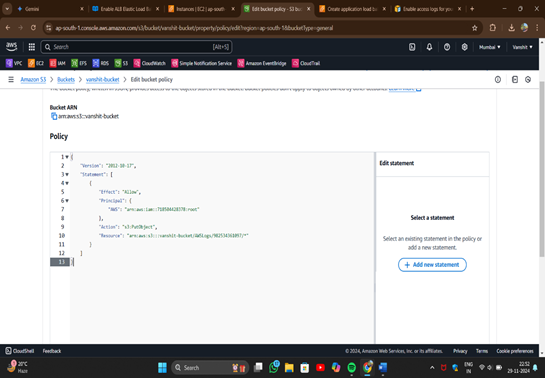Screen dimensions: 545x378
Task: Launch CloudShell from top navigation icon
Action: 412,47
